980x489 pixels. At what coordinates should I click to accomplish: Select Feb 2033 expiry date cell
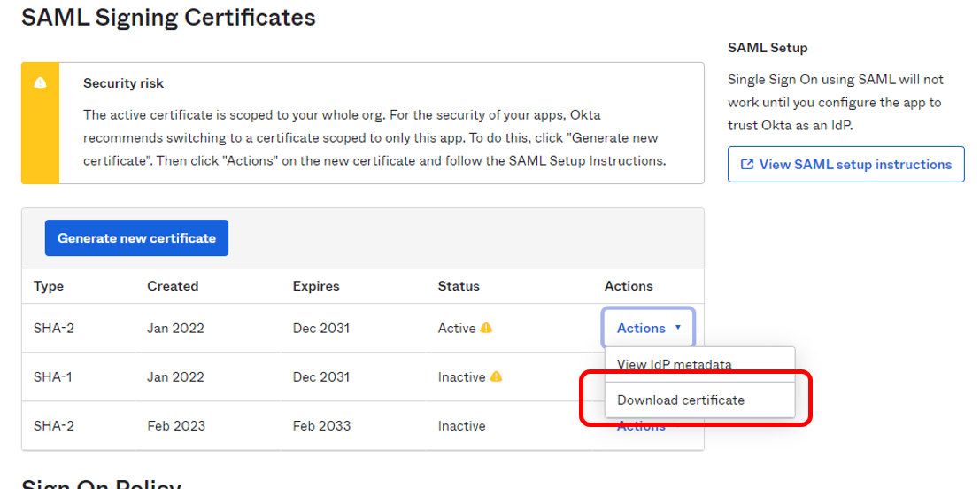[x=321, y=426]
